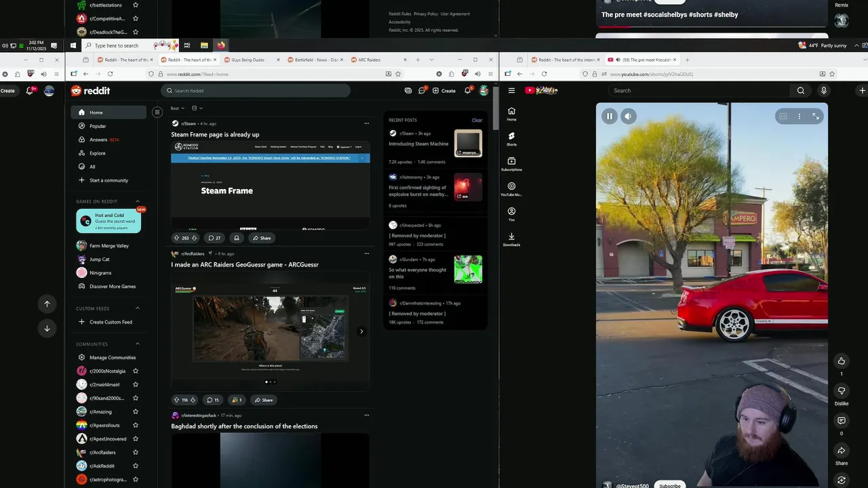Viewport: 868px width, 488px height.
Task: Switch to the Guys Being Dudes tab
Action: [252, 60]
